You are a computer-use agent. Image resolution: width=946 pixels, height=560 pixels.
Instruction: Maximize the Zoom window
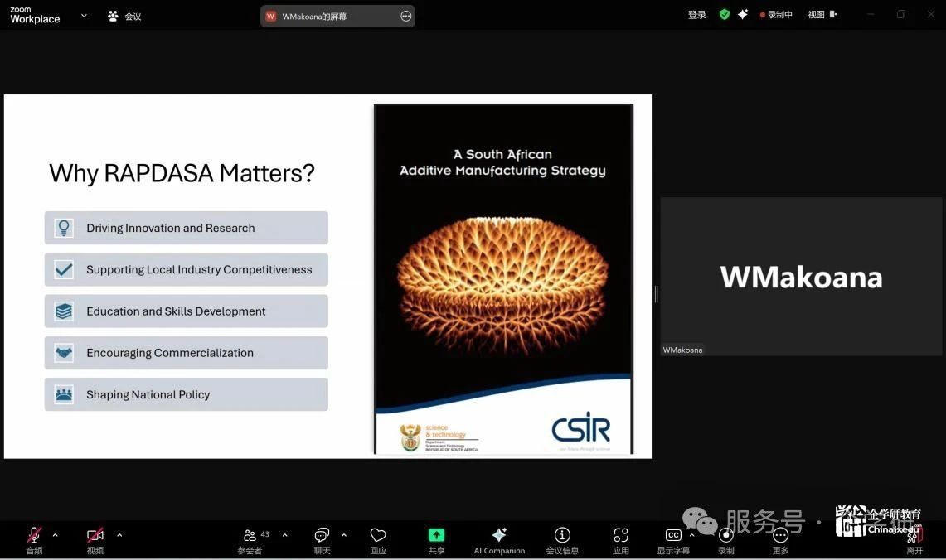click(900, 14)
